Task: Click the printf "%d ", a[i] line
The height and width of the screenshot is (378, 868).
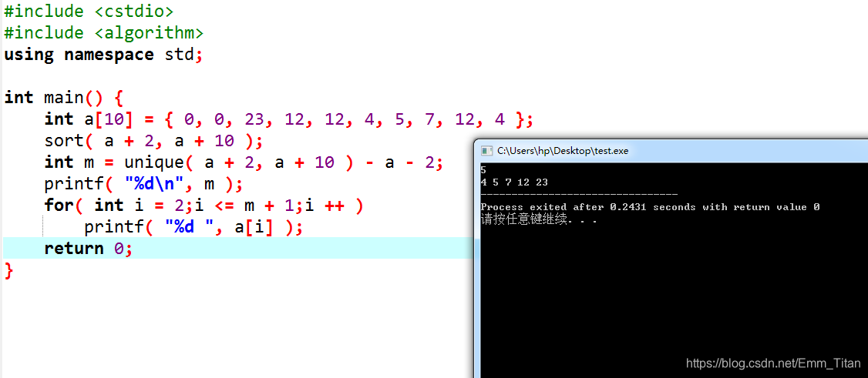Action: (193, 227)
